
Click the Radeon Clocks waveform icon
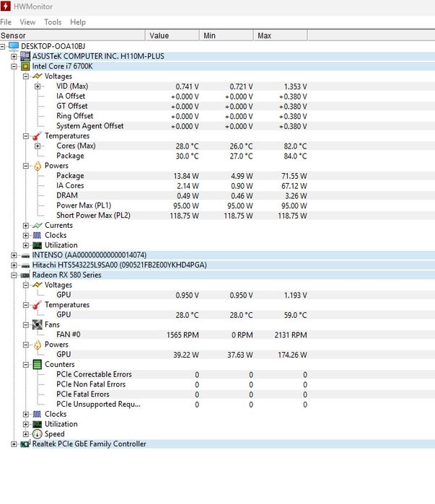(38, 414)
